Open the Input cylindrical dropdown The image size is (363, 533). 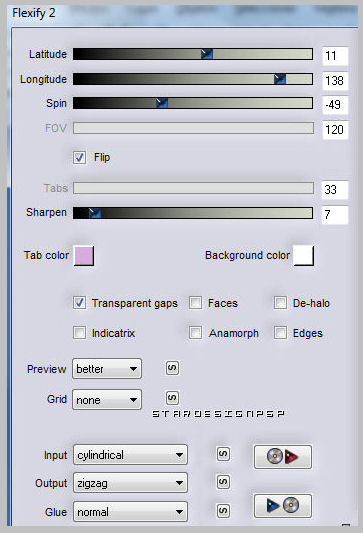[130, 454]
